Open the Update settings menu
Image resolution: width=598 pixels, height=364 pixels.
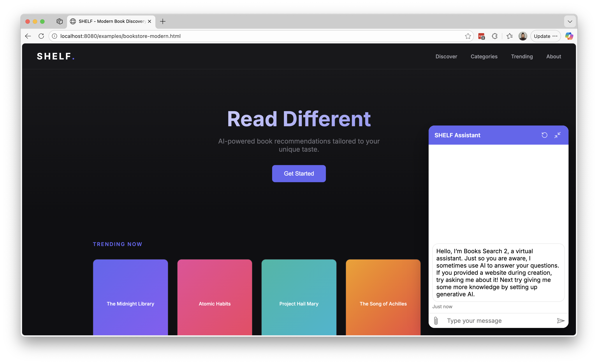(545, 36)
